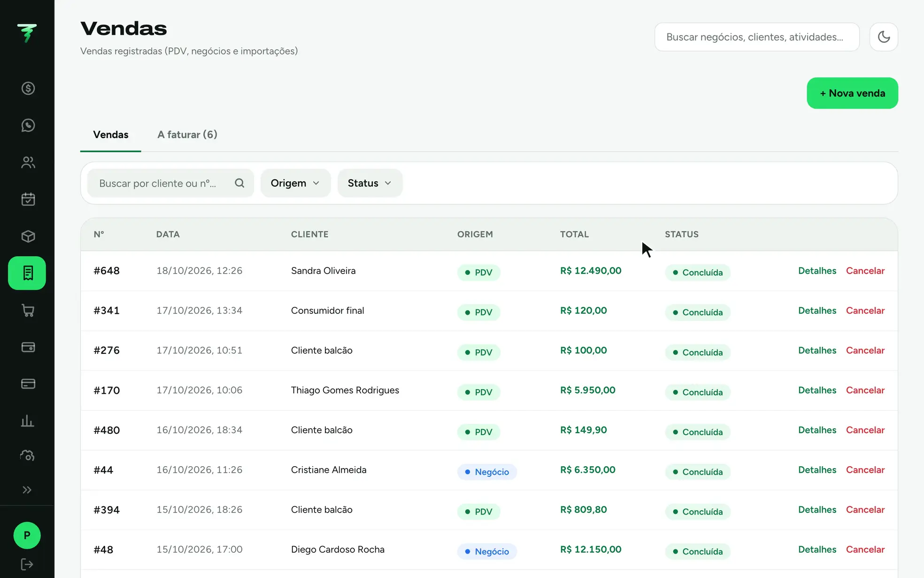This screenshot has height=578, width=924.
Task: Click the PDV badge on sale #648
Action: pos(478,273)
